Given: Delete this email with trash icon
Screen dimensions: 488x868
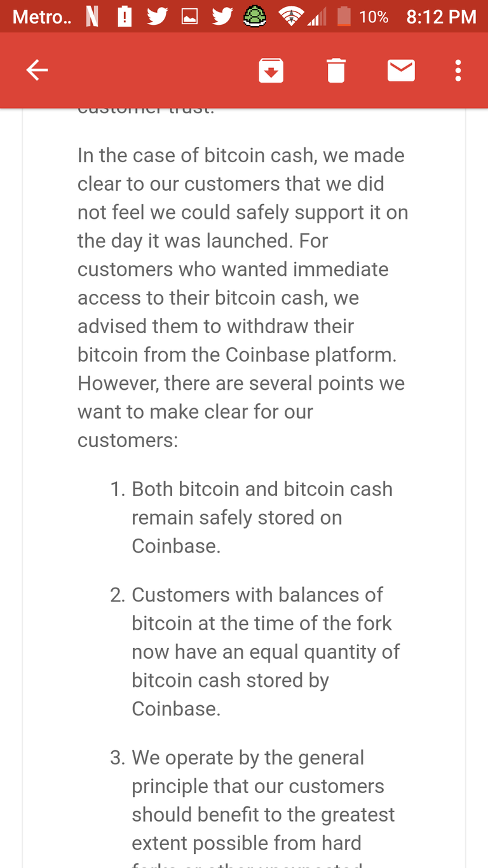Looking at the screenshot, I should 336,70.
